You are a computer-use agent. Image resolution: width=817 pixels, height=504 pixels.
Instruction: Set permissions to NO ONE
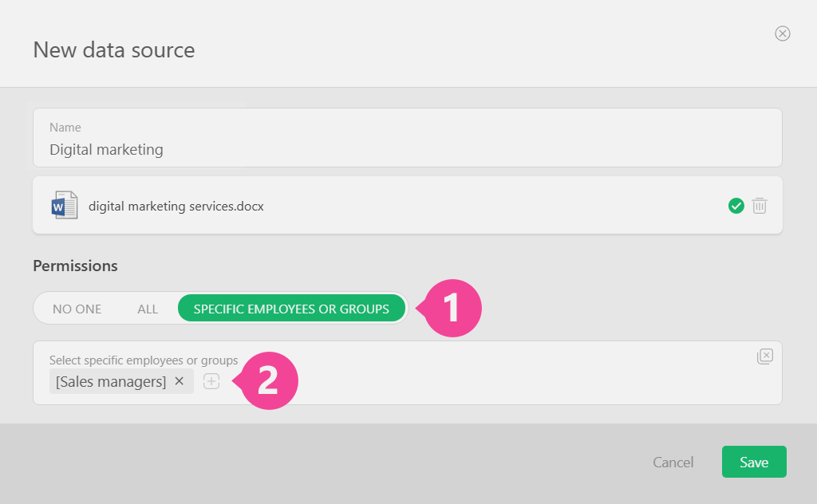(77, 309)
